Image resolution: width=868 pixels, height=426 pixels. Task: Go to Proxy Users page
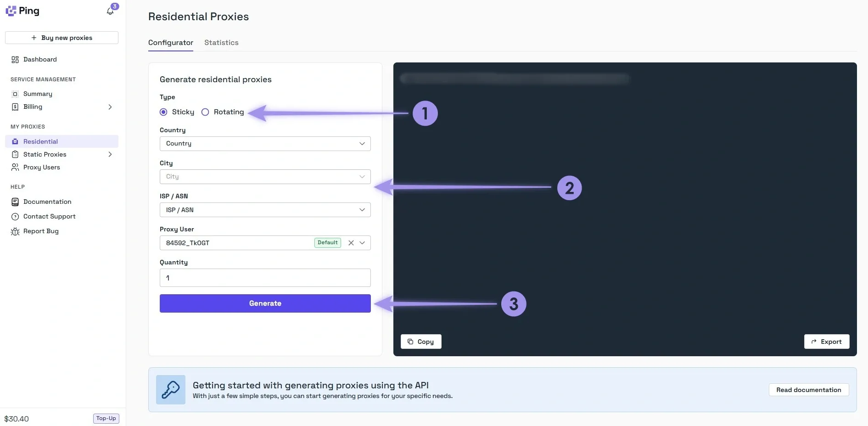click(x=42, y=167)
